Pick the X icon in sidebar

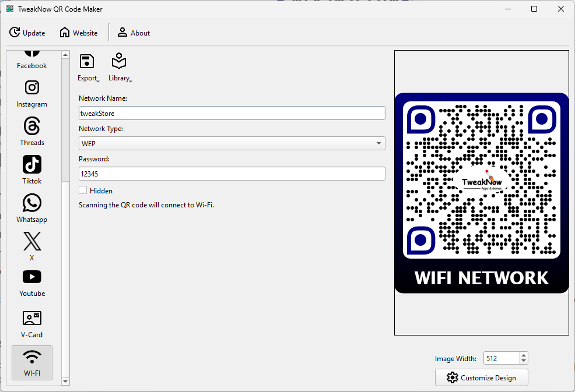coord(32,246)
